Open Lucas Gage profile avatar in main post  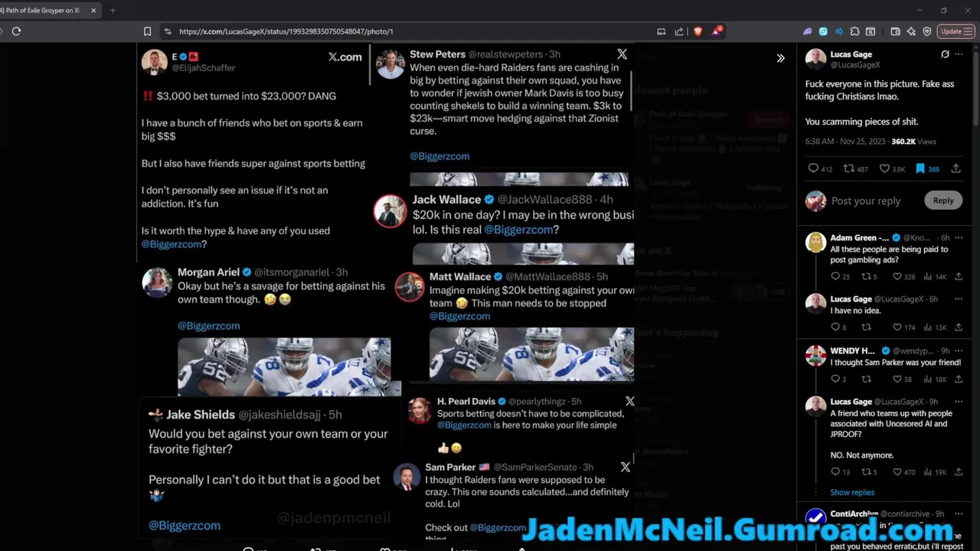click(816, 59)
